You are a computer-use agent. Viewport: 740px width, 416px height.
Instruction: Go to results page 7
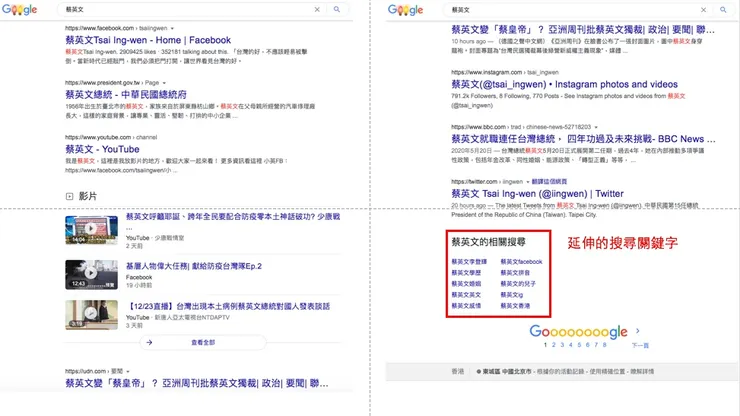[596, 345]
